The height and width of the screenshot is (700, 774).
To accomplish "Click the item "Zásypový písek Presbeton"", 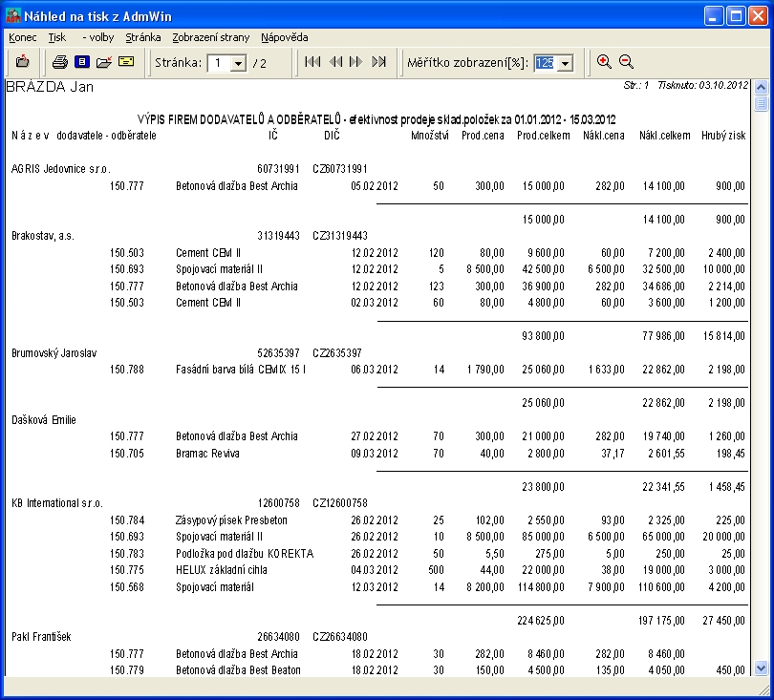I will [x=231, y=520].
